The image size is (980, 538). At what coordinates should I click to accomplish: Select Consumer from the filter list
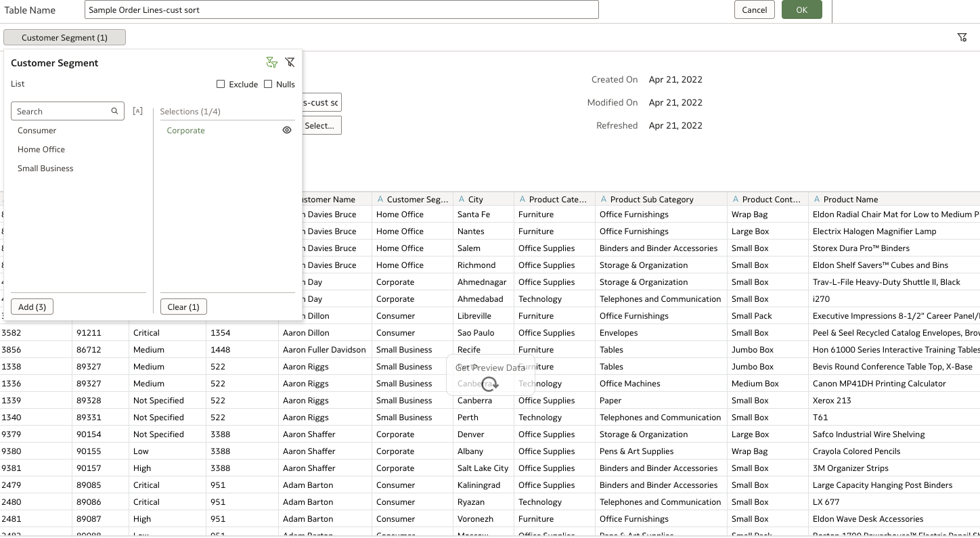click(x=37, y=130)
